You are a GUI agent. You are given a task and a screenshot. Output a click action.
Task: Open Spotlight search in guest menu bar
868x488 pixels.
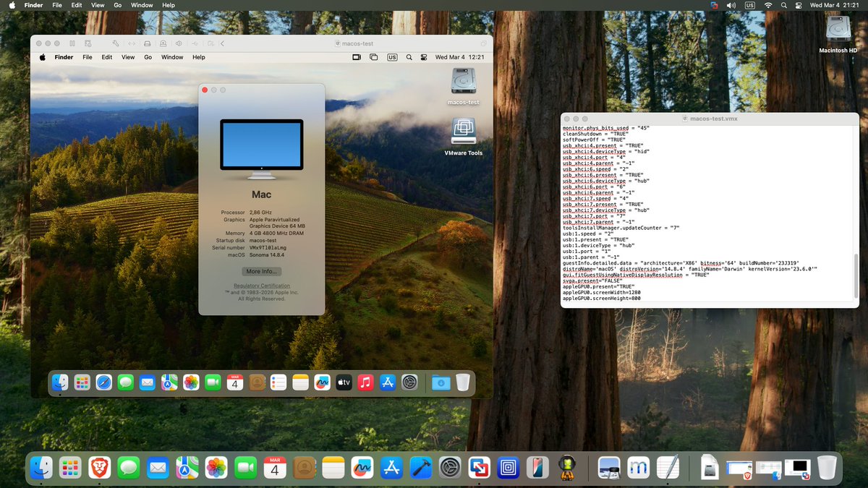[409, 57]
